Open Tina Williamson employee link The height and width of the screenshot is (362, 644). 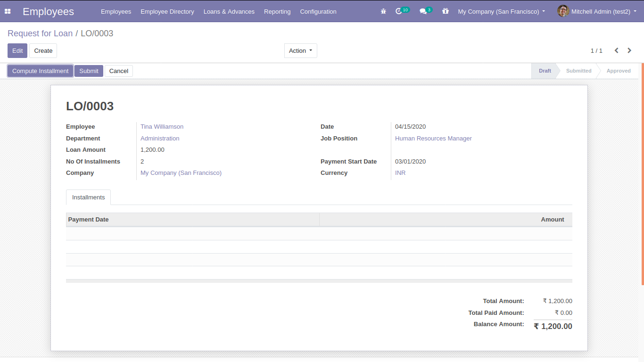click(x=162, y=127)
